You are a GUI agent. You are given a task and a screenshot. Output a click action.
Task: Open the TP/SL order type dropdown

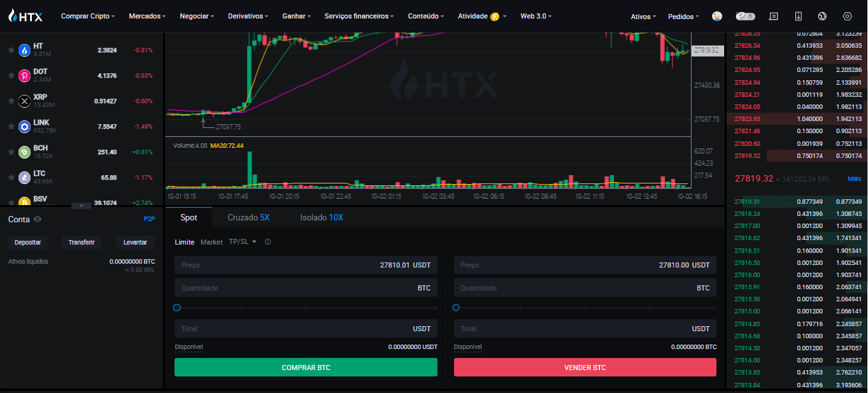[x=243, y=242]
